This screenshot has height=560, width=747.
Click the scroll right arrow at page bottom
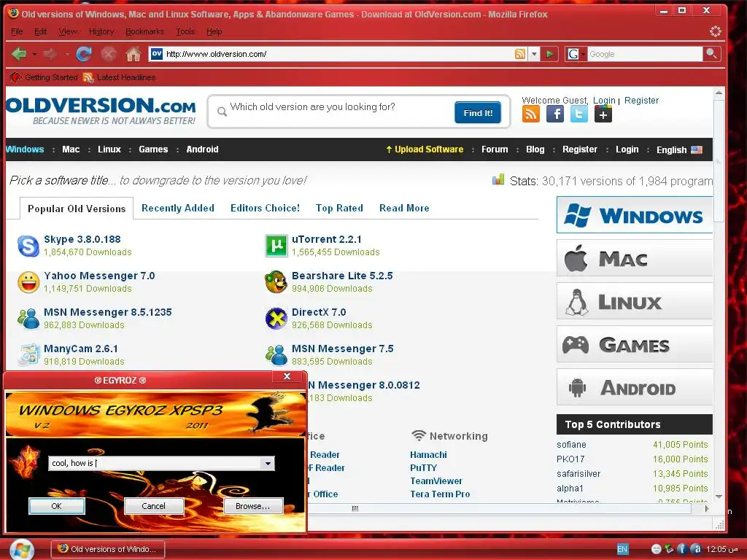pos(706,508)
